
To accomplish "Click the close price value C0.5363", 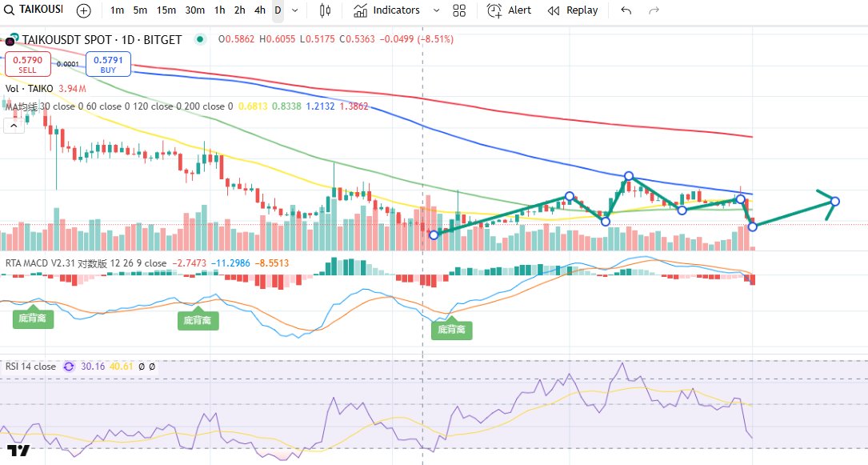I will click(x=357, y=39).
